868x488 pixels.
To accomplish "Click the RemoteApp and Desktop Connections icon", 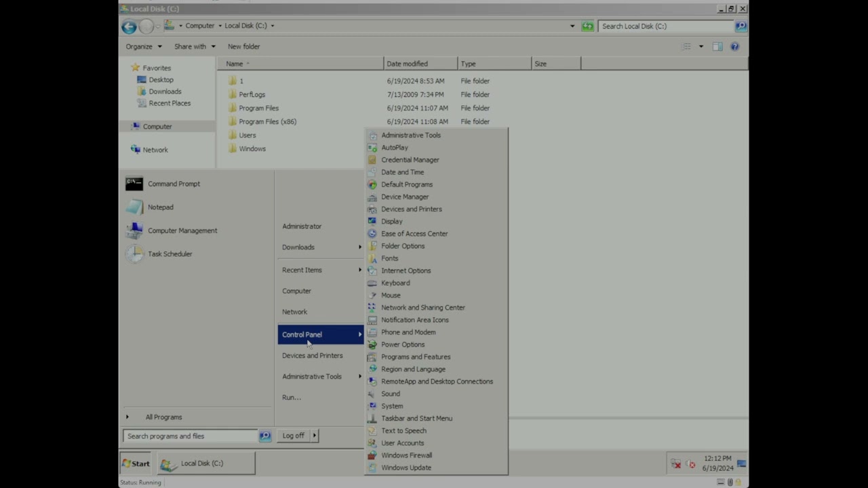I will point(372,381).
